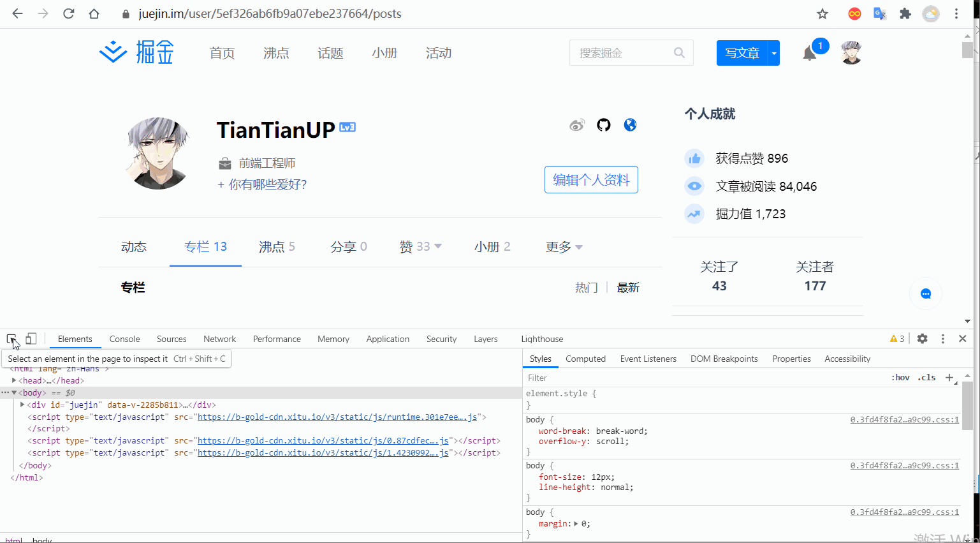
Task: Switch to the Sources tab
Action: [x=172, y=339]
